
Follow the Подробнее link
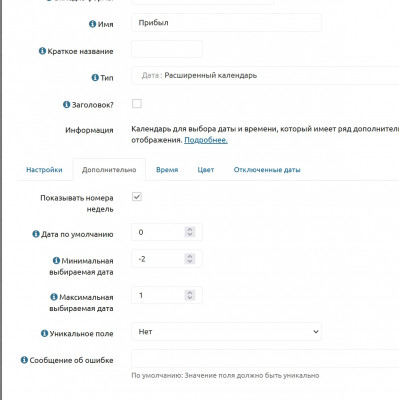(x=206, y=140)
